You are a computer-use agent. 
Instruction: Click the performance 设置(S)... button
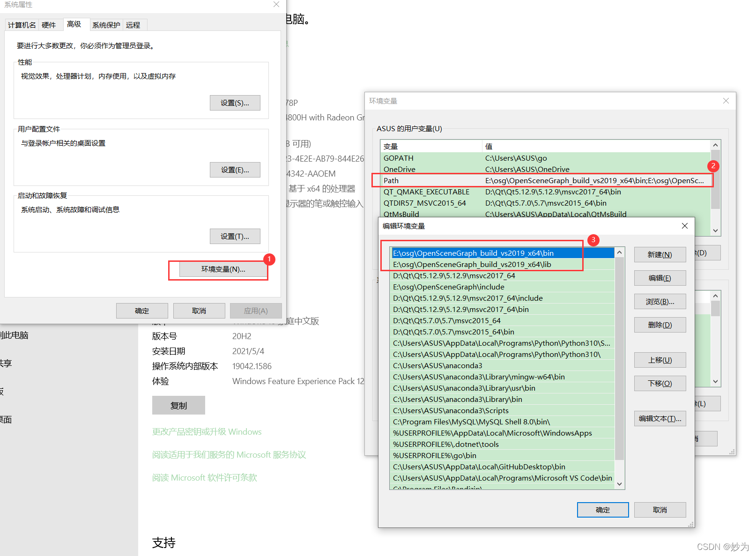(235, 103)
